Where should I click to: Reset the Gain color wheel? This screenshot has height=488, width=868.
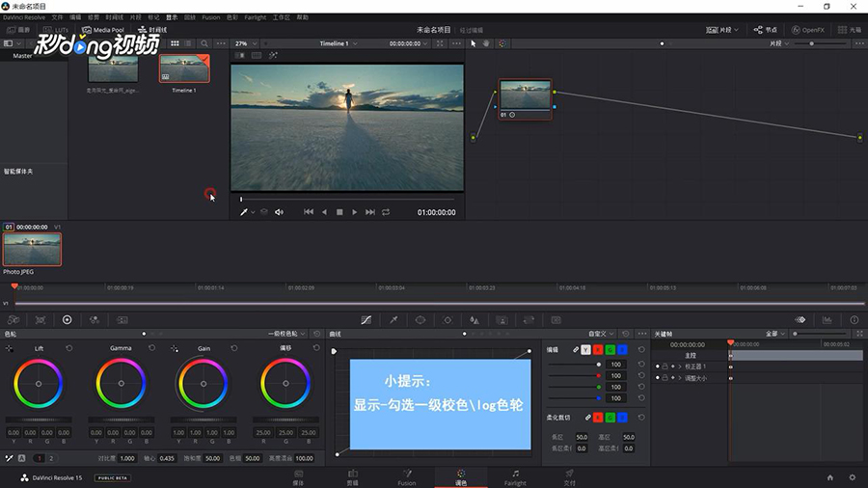(x=234, y=348)
